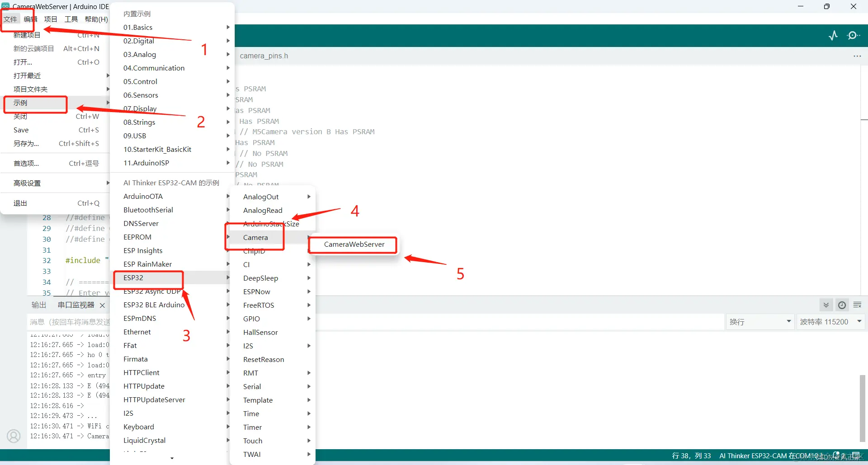Image resolution: width=868 pixels, height=465 pixels.
Task: Switch to the camera_pins.h tab
Action: (x=264, y=56)
